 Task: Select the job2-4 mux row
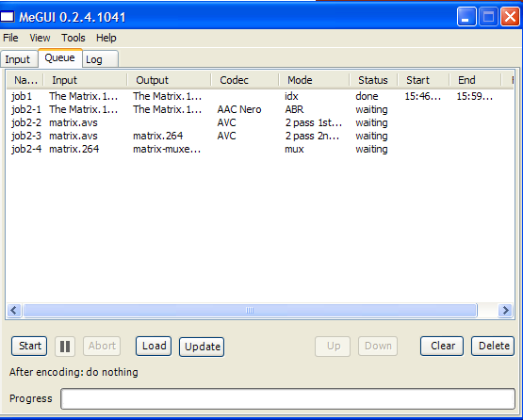pos(260,149)
